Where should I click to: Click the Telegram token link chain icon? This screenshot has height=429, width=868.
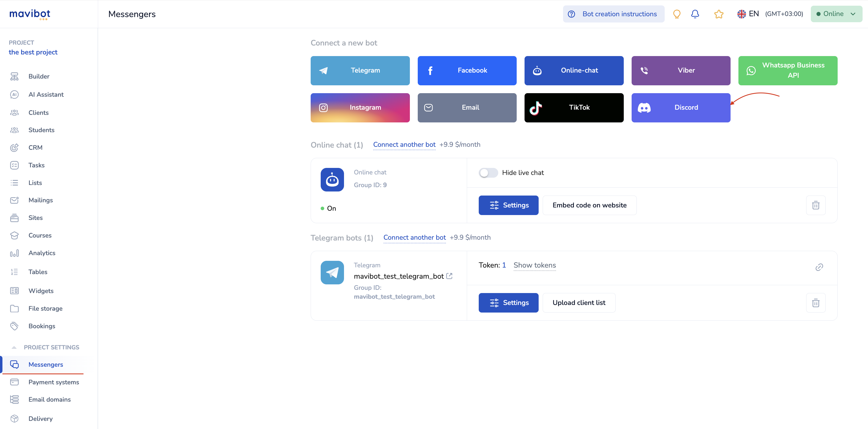click(819, 267)
